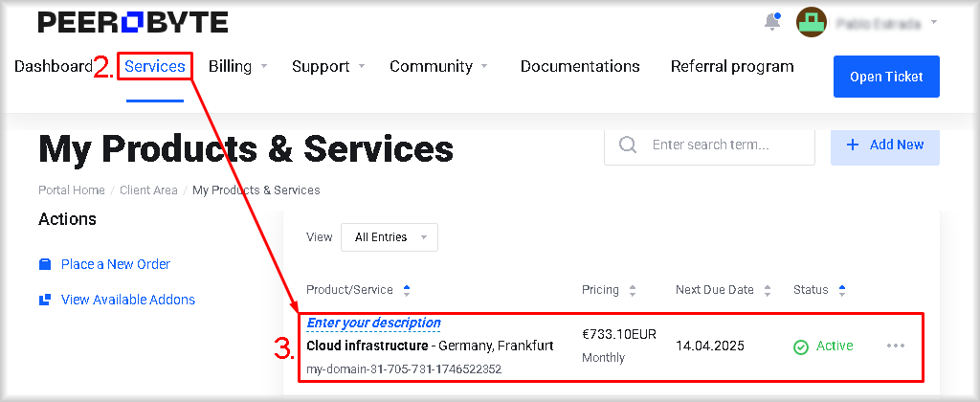Click the magnifier search icon
The width and height of the screenshot is (980, 402).
point(628,145)
